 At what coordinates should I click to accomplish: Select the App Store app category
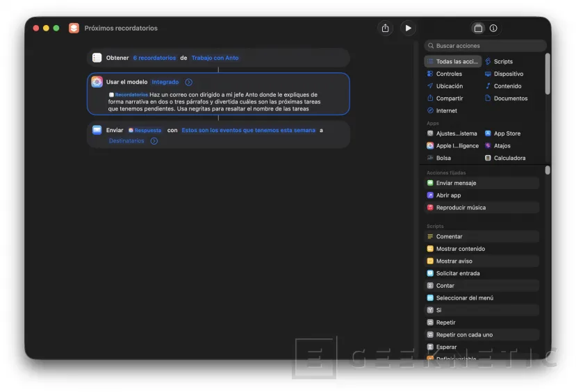[507, 133]
